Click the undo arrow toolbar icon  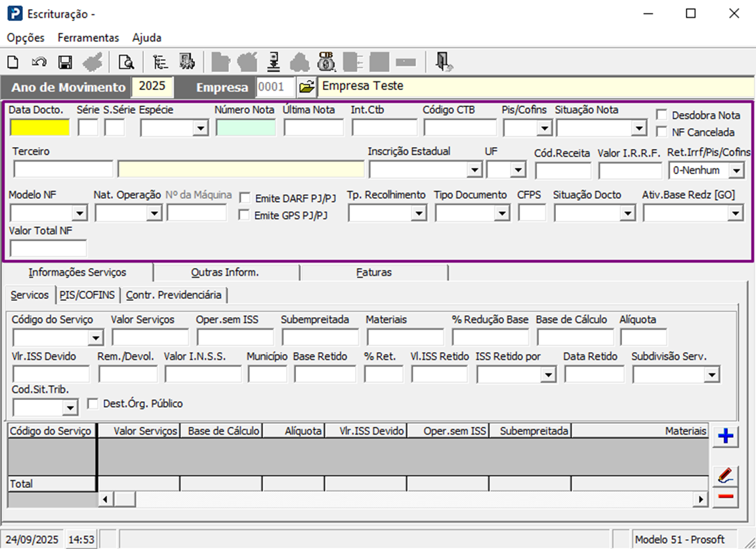[x=39, y=62]
